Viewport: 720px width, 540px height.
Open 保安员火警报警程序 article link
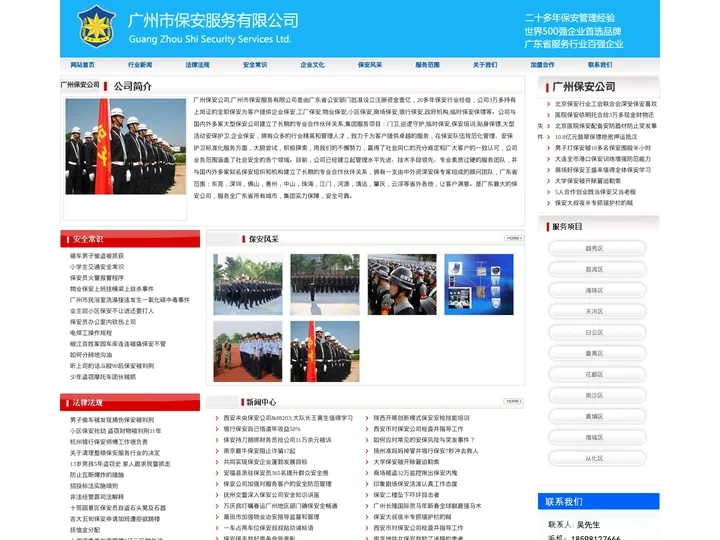[97, 278]
